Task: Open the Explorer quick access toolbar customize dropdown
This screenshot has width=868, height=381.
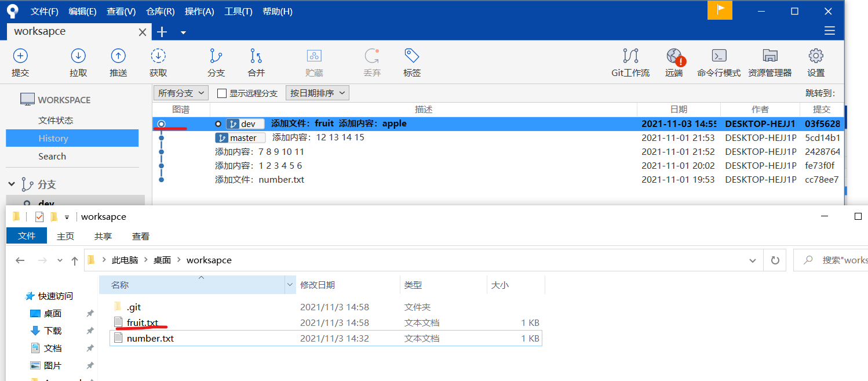Action: [x=67, y=217]
